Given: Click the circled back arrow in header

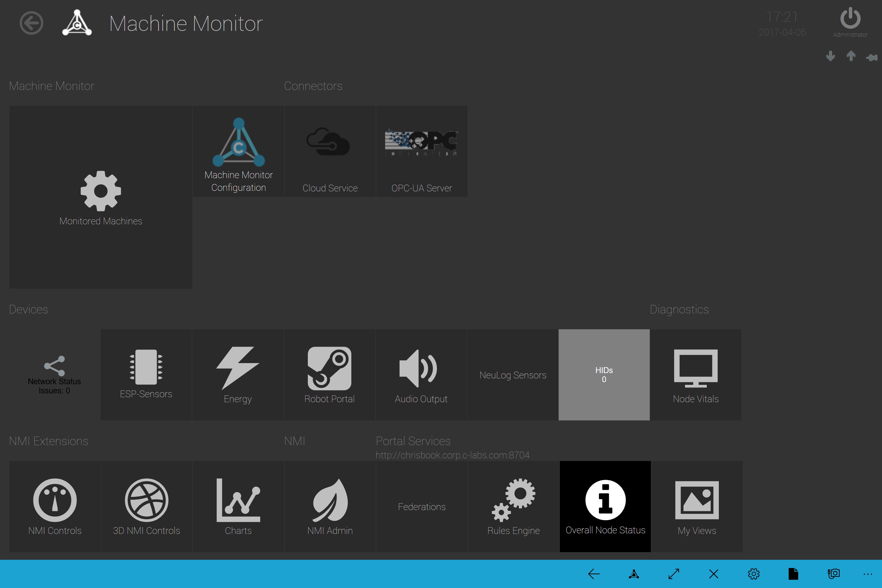Looking at the screenshot, I should [31, 23].
